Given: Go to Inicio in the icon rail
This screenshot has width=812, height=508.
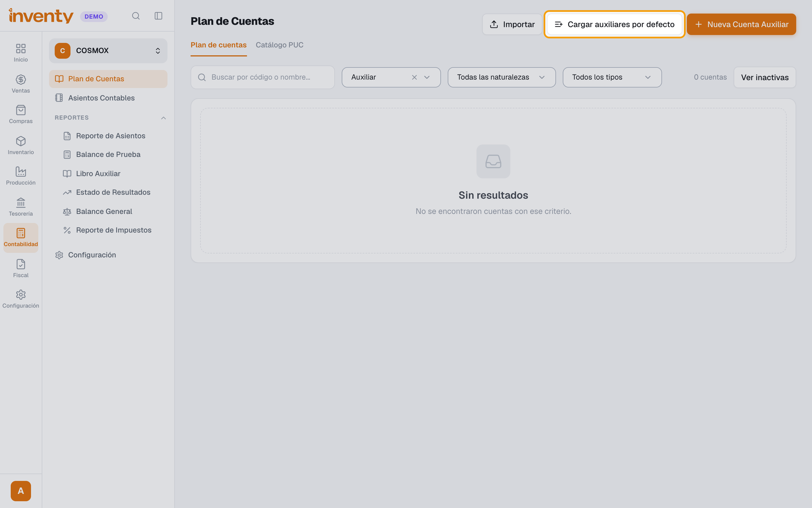Looking at the screenshot, I should [21, 53].
